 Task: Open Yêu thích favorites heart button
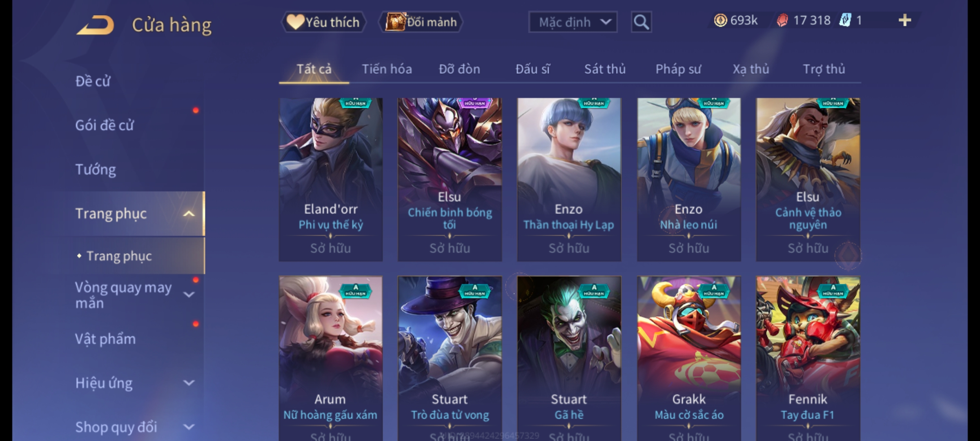click(x=323, y=22)
